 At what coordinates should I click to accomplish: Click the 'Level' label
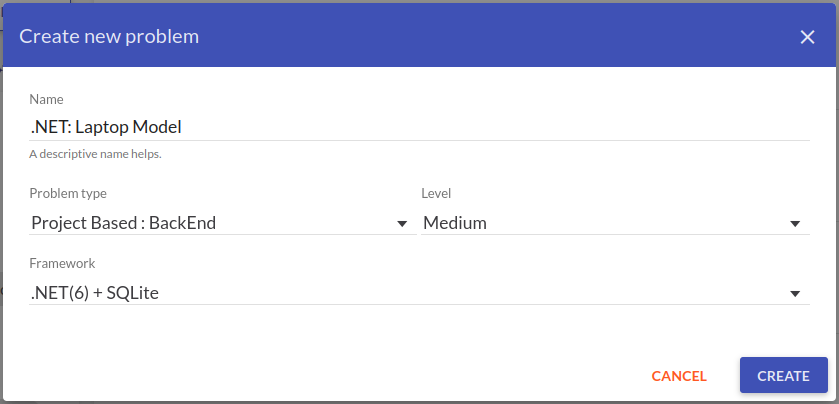[437, 193]
